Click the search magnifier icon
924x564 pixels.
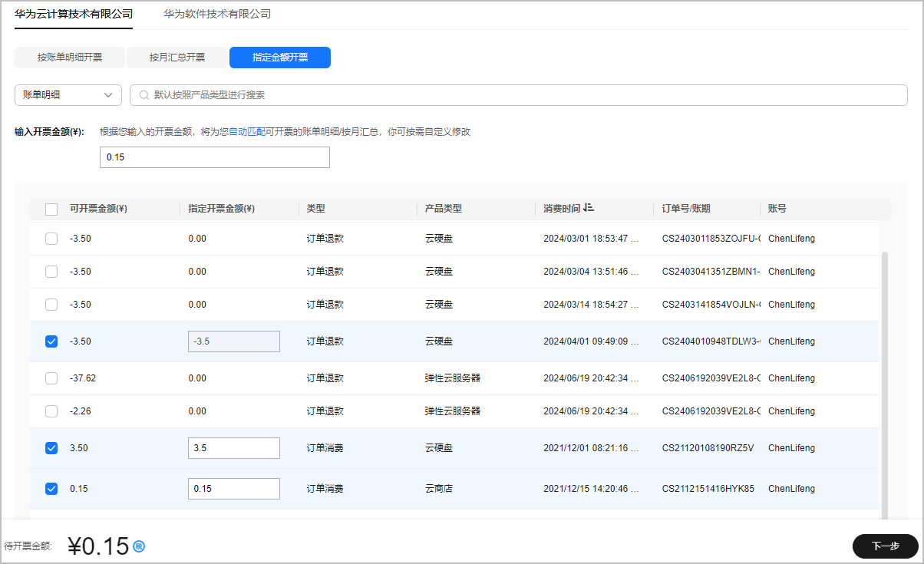pyautogui.click(x=144, y=95)
